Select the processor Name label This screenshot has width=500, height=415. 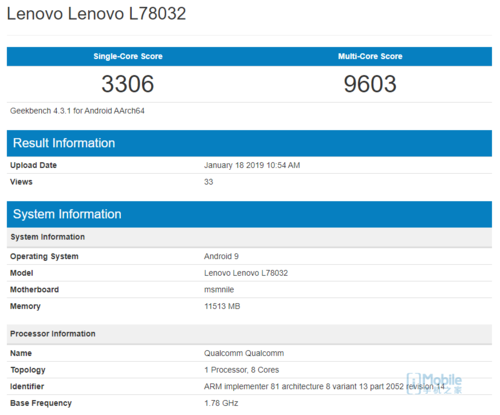tap(21, 353)
